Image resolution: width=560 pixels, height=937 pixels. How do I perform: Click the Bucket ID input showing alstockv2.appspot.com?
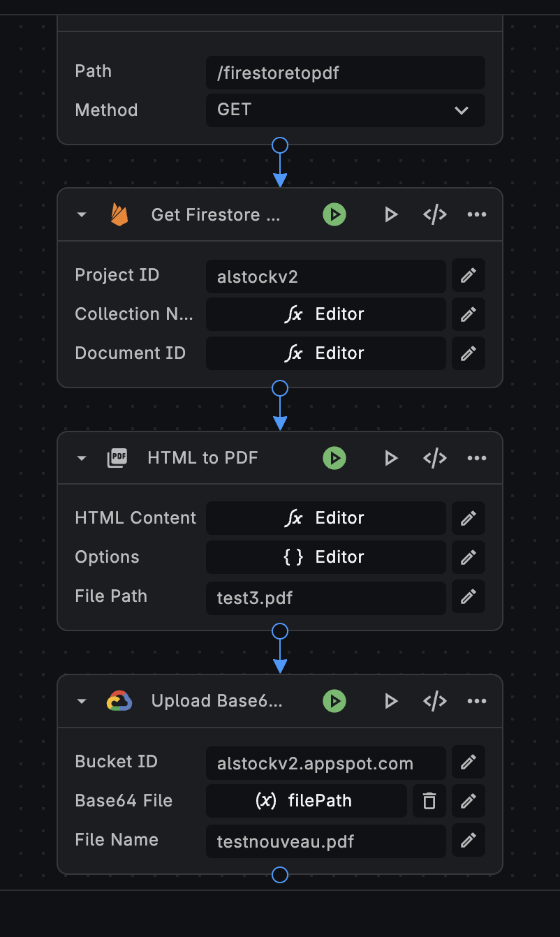click(325, 762)
